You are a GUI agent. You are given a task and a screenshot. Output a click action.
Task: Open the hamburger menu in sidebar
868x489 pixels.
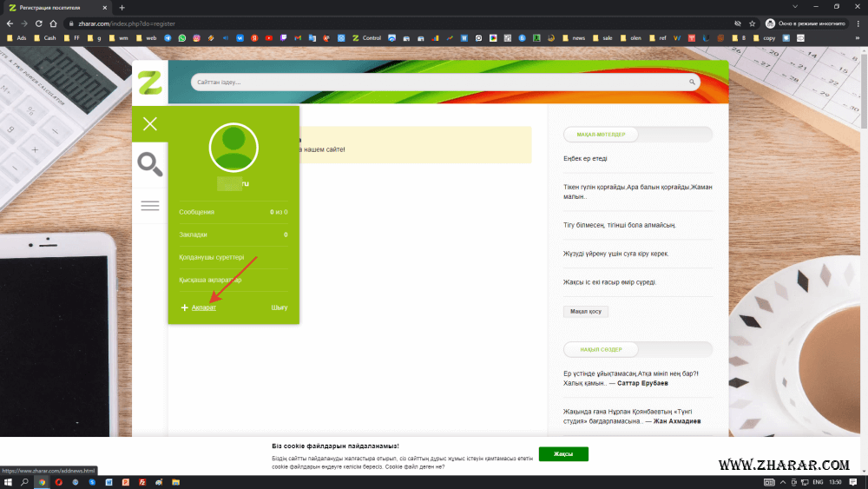(149, 205)
